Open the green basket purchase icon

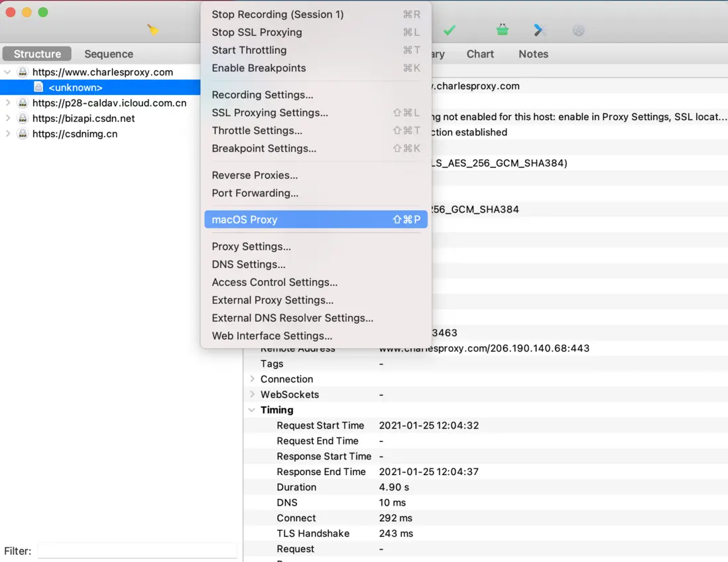click(503, 30)
